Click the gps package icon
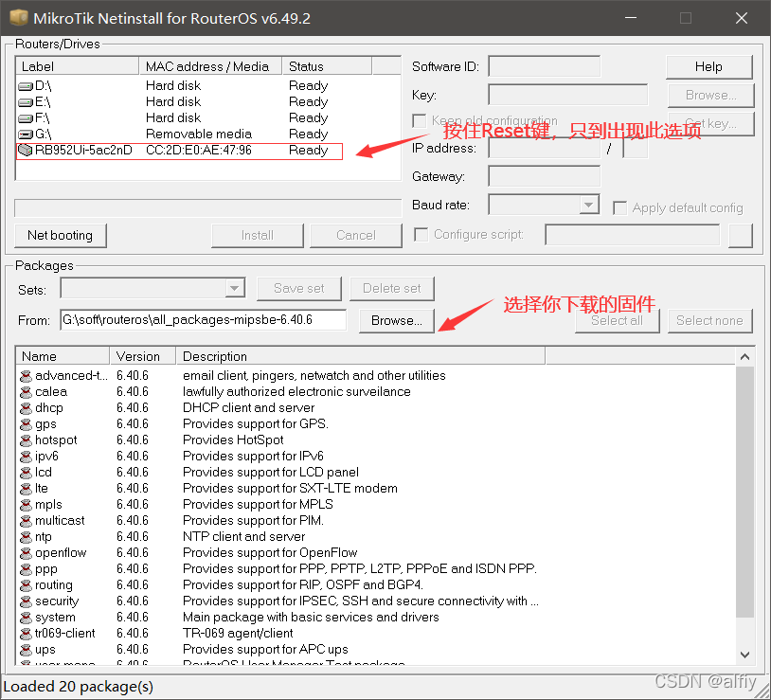Image resolution: width=771 pixels, height=700 pixels. [26, 424]
